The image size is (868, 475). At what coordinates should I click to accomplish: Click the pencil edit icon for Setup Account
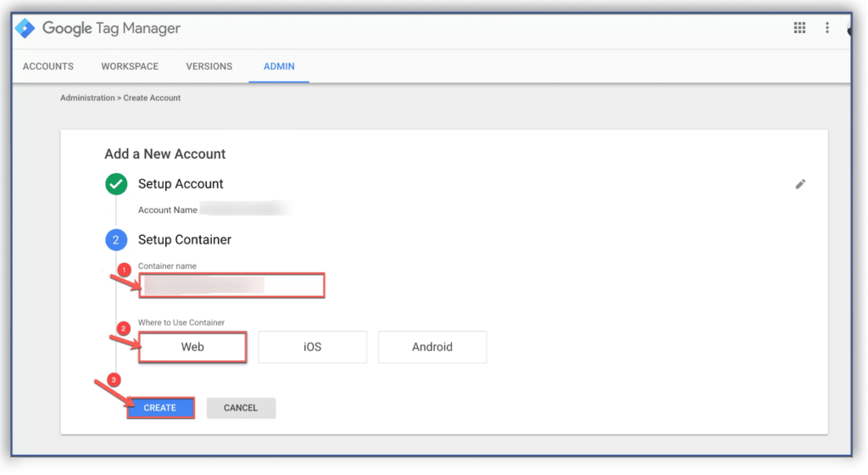tap(800, 184)
